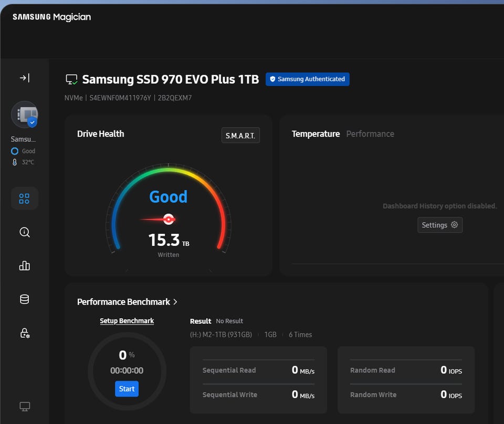Image resolution: width=504 pixels, height=424 pixels.
Task: Click the monitor icon at sidebar bottom
Action: tap(24, 407)
